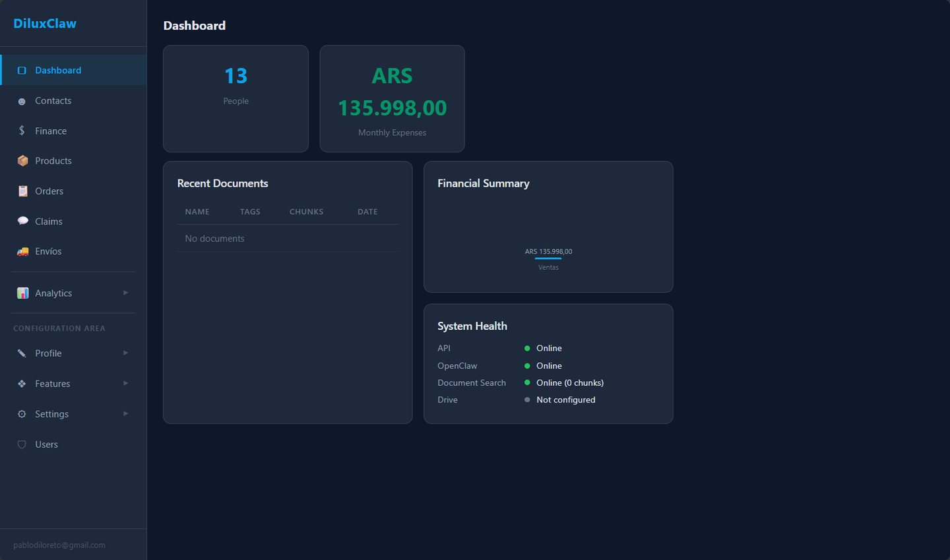Click the Dashboard page title
950x560 pixels.
195,26
